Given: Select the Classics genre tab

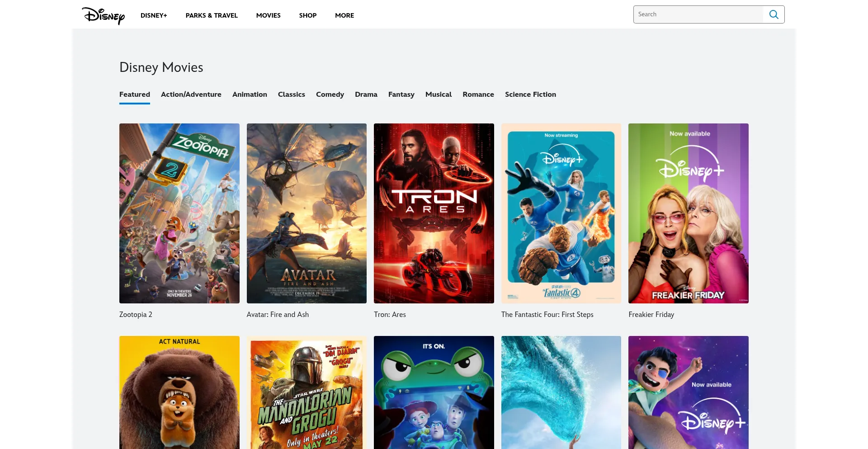Looking at the screenshot, I should pyautogui.click(x=292, y=95).
